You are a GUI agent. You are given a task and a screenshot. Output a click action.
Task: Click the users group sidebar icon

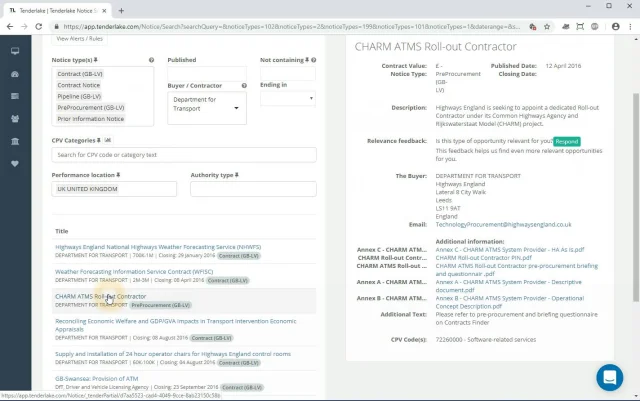coord(14,118)
